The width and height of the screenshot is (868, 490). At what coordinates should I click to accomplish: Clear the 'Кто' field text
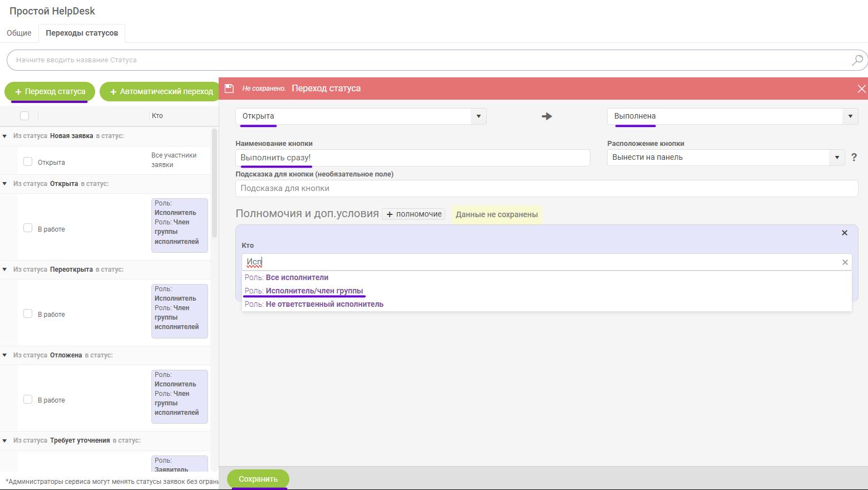coord(845,262)
